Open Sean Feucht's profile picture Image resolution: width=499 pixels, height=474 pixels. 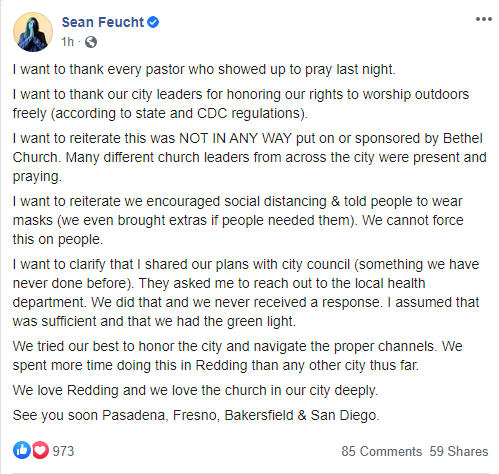click(x=33, y=32)
